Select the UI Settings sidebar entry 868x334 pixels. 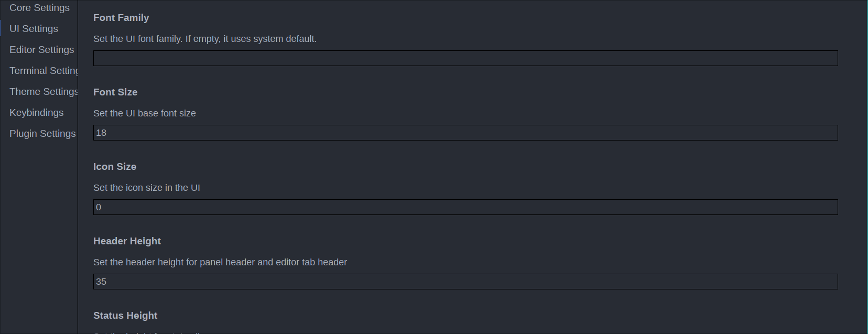pos(34,28)
